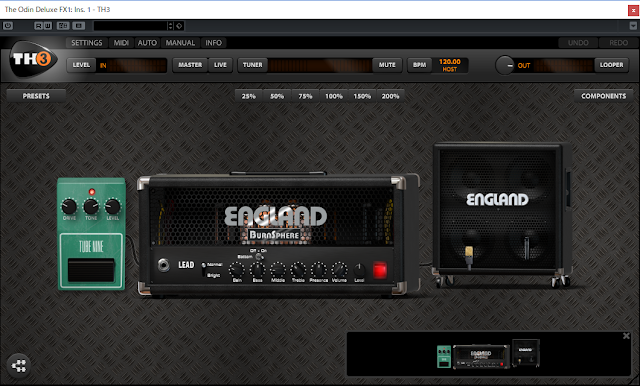Click the preset up/down stepper arrows
This screenshot has height=386, width=640.
point(171,26)
